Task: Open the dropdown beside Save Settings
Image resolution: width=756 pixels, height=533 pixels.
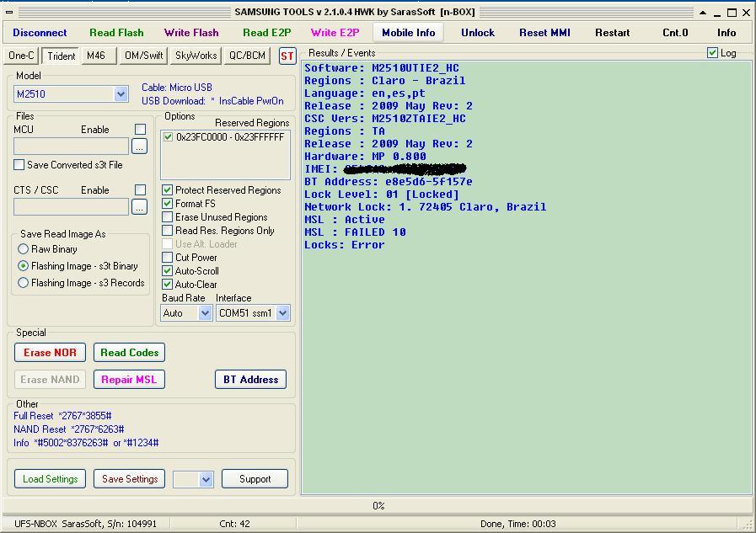Action: pos(206,479)
